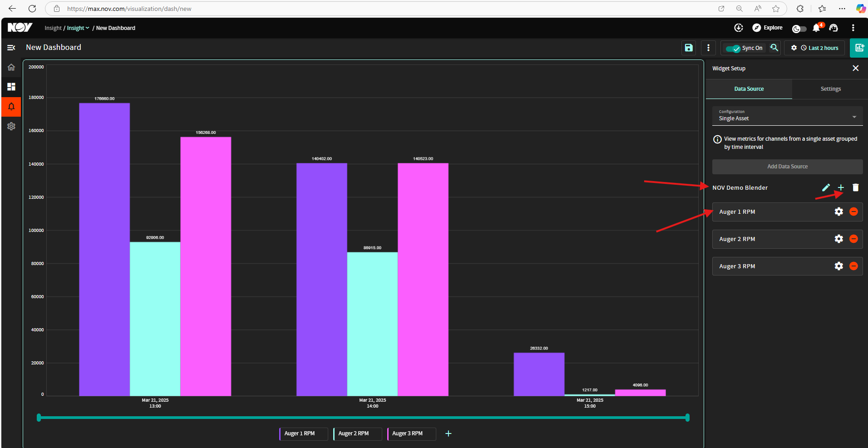Expand the Configuration Single Asset dropdown
This screenshot has height=448, width=868.
tap(787, 116)
